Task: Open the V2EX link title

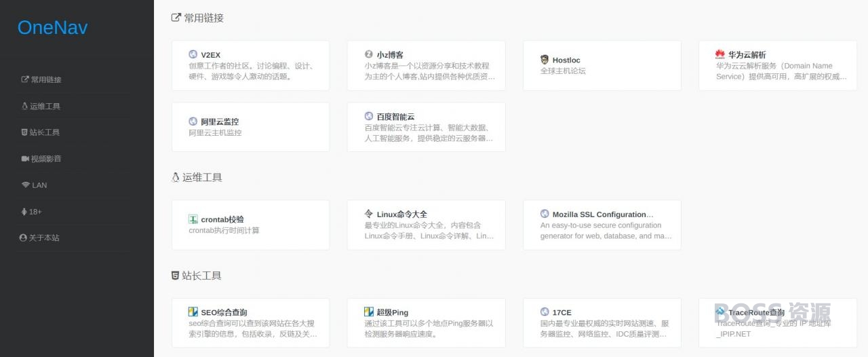Action: (211, 55)
